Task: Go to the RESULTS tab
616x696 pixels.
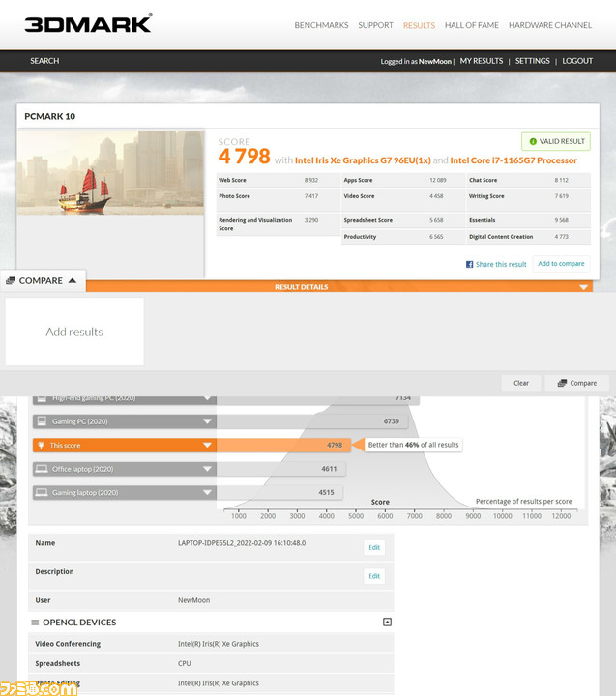Action: click(x=419, y=25)
